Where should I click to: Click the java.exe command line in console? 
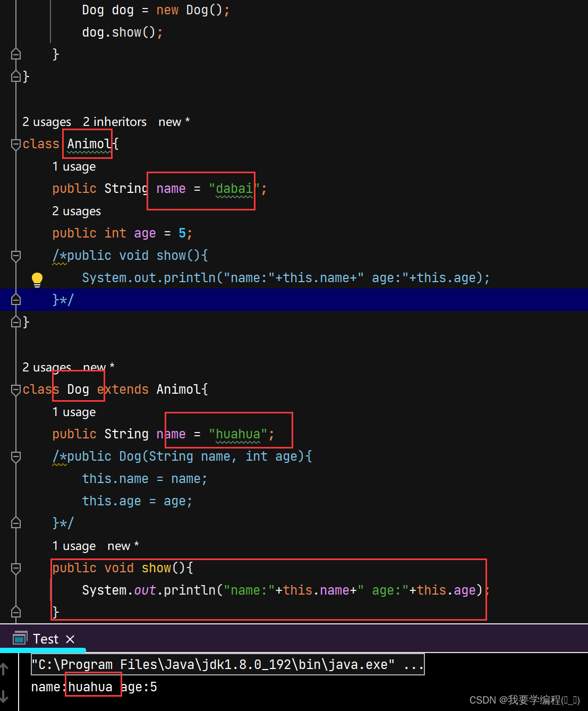coord(227,664)
